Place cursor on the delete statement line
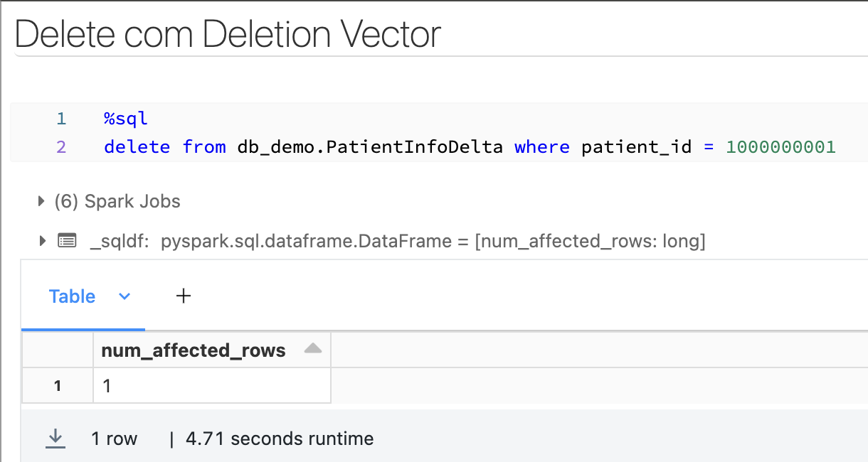 (x=470, y=147)
